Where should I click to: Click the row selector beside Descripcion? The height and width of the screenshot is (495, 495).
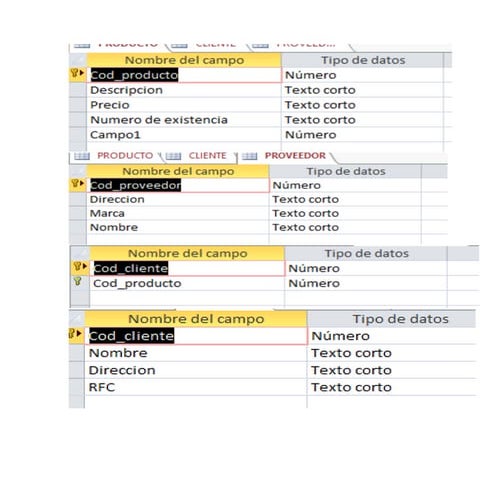pos(78,90)
